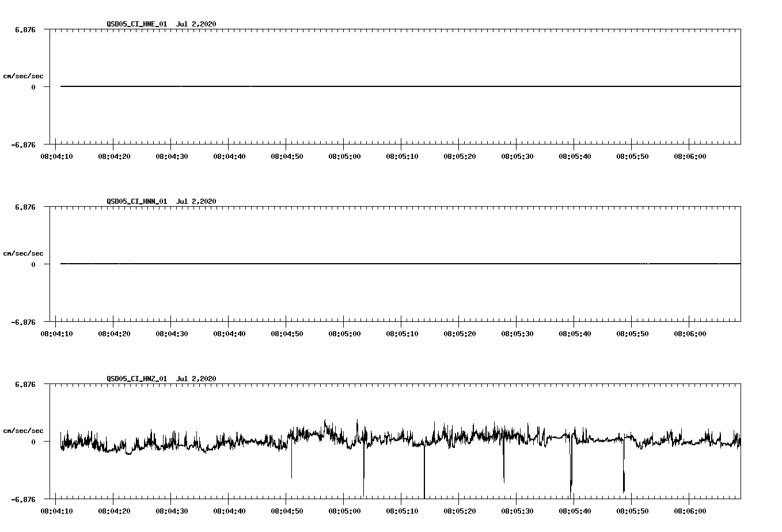Click 08:04:10 label under HNE plot
This screenshot has width=782, height=532.
(x=56, y=156)
